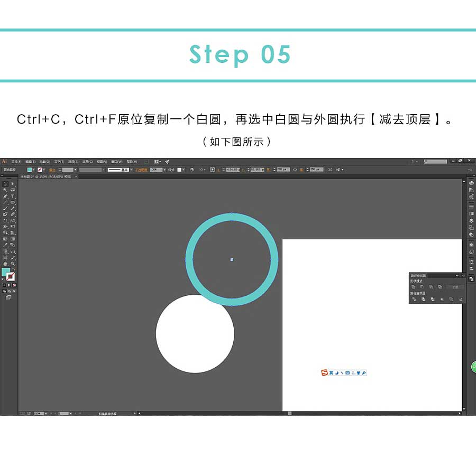The image size is (476, 457).
Task: Reset to default fill and stroke
Action: [x=3, y=279]
